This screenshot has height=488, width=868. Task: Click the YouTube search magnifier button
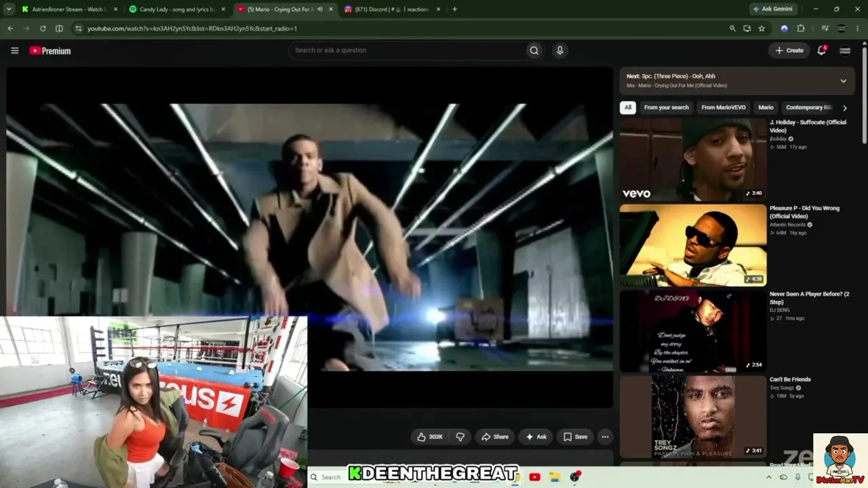(x=534, y=50)
